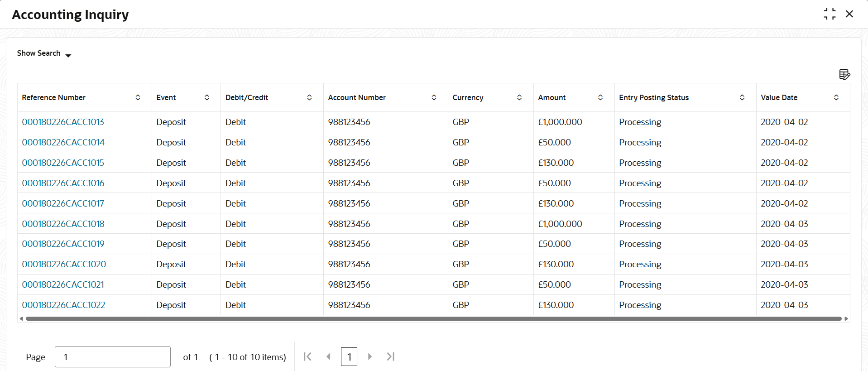Open reference 000180226CACC1022
This screenshot has height=371, width=868.
coord(63,305)
